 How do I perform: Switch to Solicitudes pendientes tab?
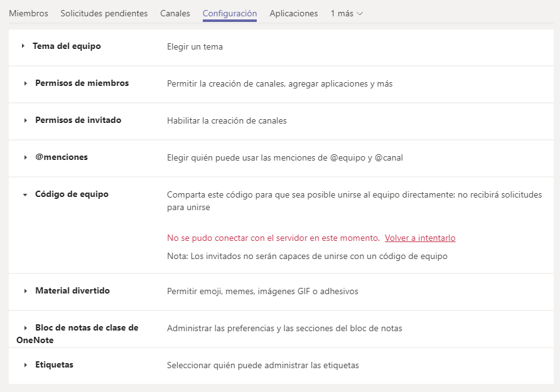point(104,14)
